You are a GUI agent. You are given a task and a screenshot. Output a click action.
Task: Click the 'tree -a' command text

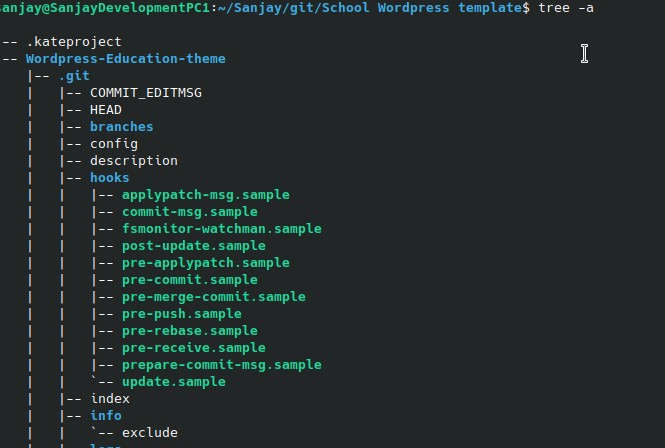566,8
